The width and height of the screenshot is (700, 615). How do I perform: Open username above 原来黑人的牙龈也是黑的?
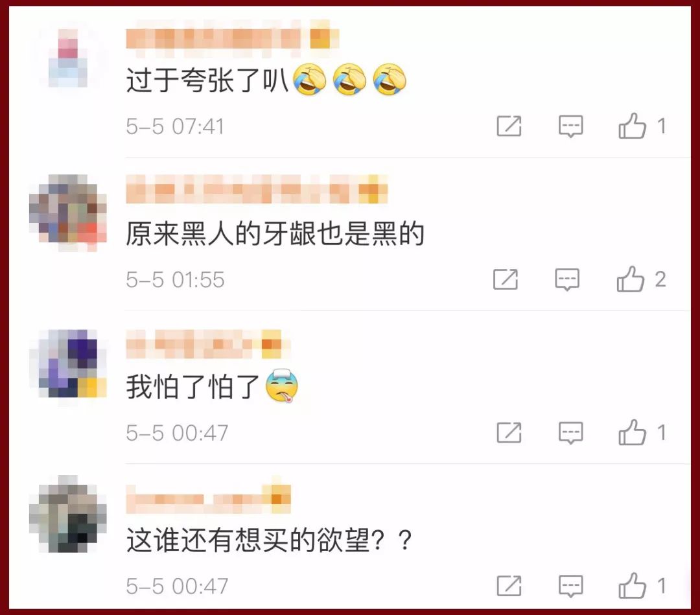click(x=257, y=189)
